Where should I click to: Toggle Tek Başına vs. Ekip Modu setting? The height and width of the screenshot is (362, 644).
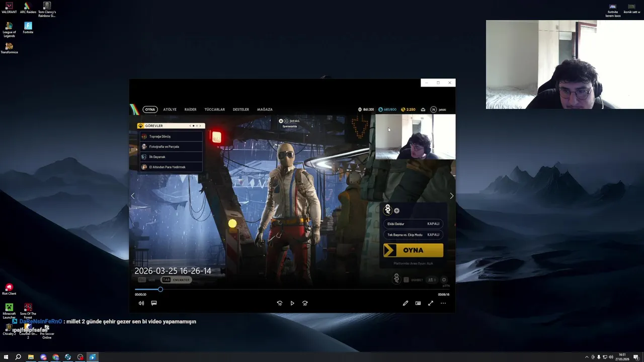(413, 235)
